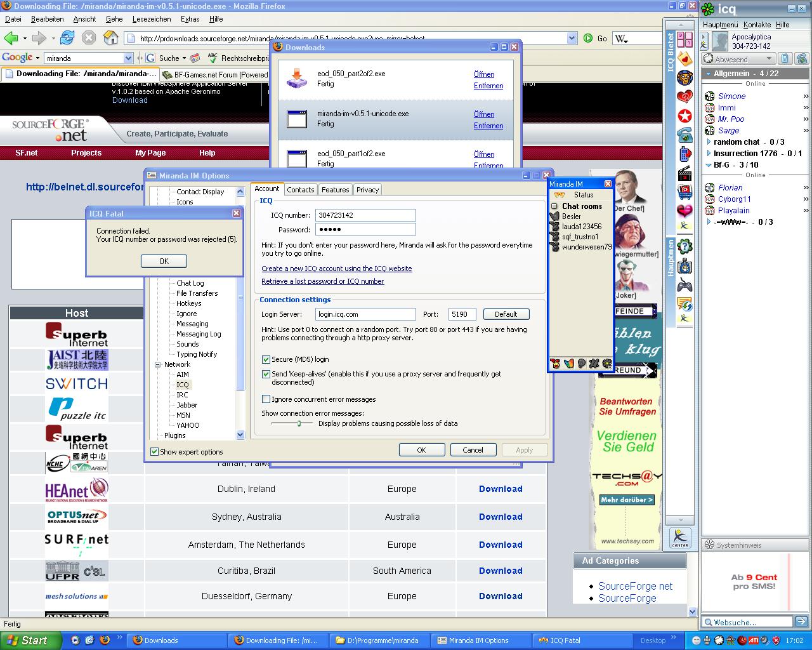812x650 pixels.
Task: Click the ICQ SMS phone button beside Abwesend
Action: (x=785, y=59)
